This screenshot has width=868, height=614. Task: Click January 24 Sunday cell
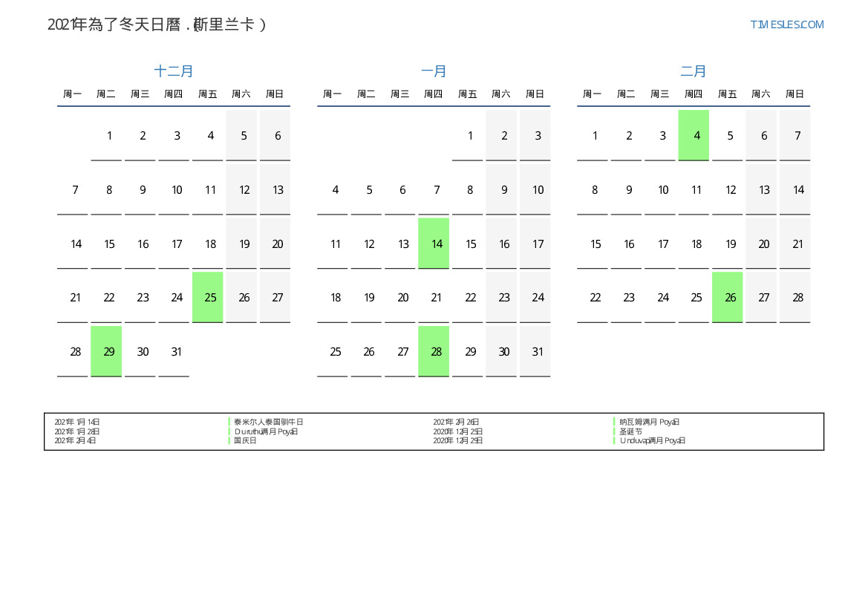[x=535, y=297]
